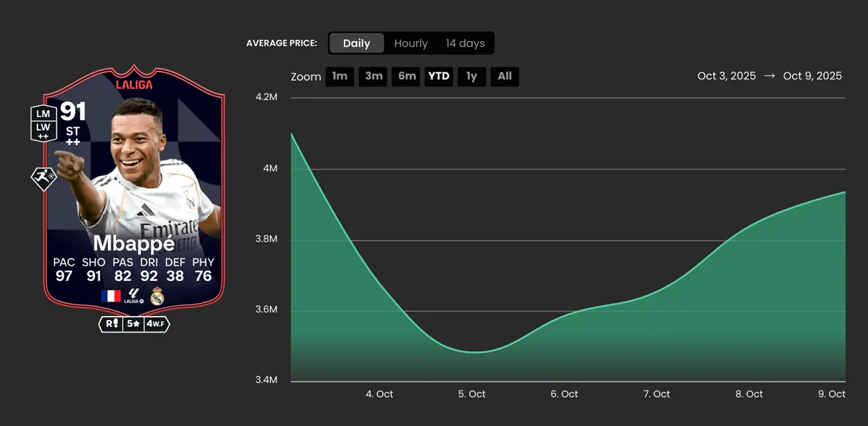
Task: Click the France flag icon on card
Action: (x=111, y=296)
